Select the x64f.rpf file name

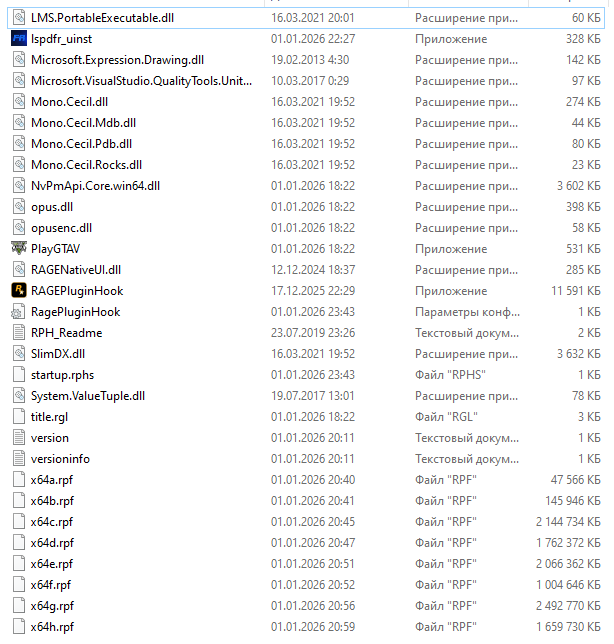point(51,584)
